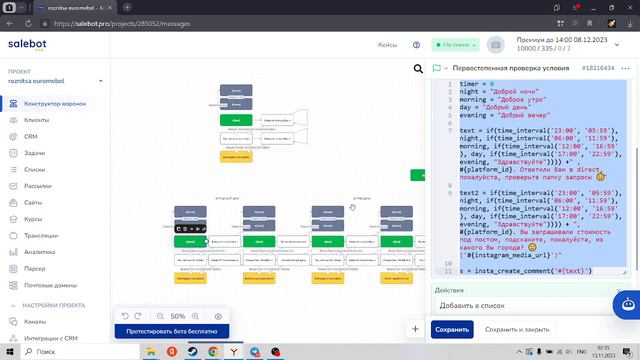Reload the browser page

point(28,24)
